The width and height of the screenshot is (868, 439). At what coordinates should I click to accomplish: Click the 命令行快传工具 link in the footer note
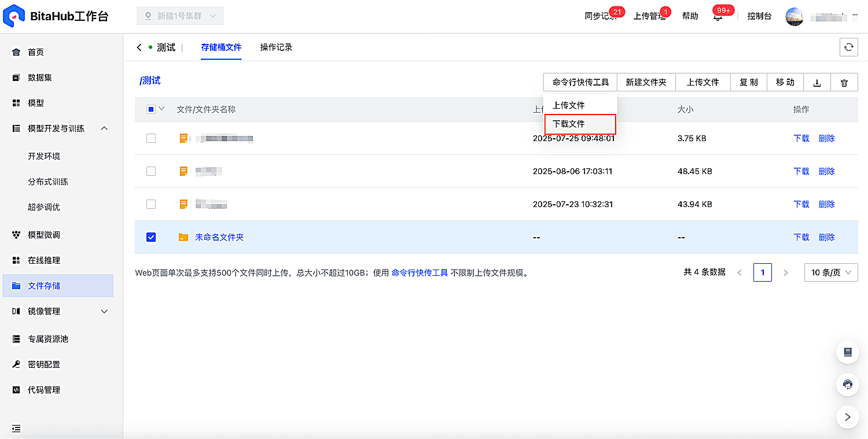(420, 272)
